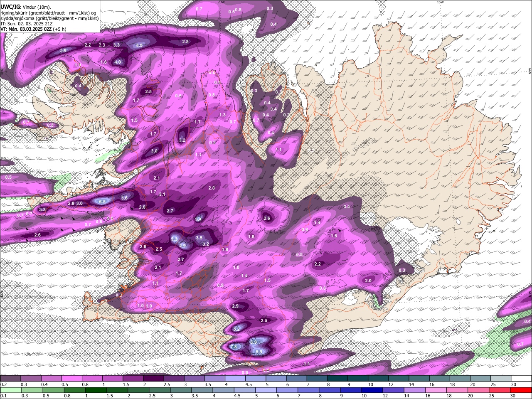Click the 2.3 precipitation value on the map
Screen dimensions: 532x399
[x=102, y=45]
